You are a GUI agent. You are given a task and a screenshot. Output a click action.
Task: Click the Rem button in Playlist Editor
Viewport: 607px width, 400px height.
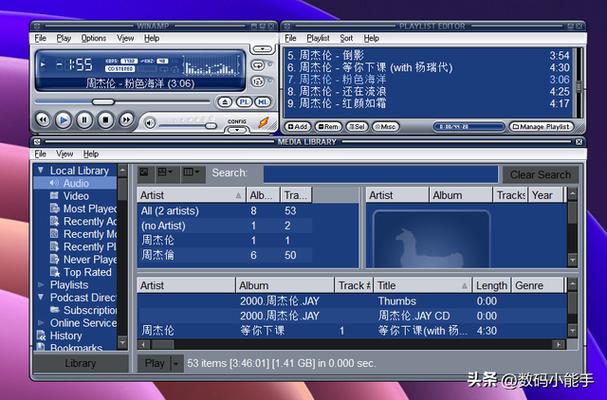(328, 127)
